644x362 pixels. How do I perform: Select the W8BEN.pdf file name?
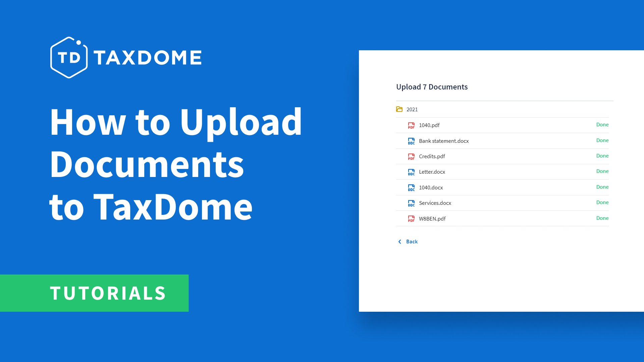click(x=432, y=219)
